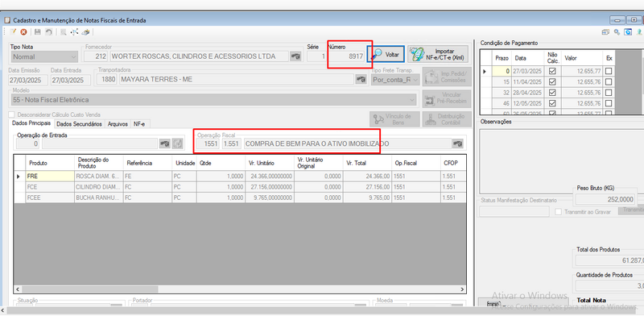The image size is (644, 316).
Task: Open carrier lookup binoculars next to MAYARA TERRES
Action: (361, 79)
